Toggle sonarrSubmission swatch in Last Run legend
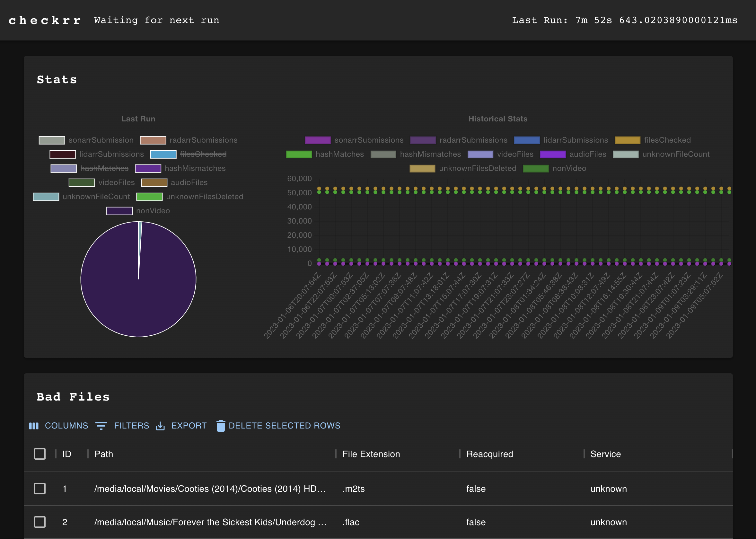The width and height of the screenshot is (756, 539). pos(52,140)
